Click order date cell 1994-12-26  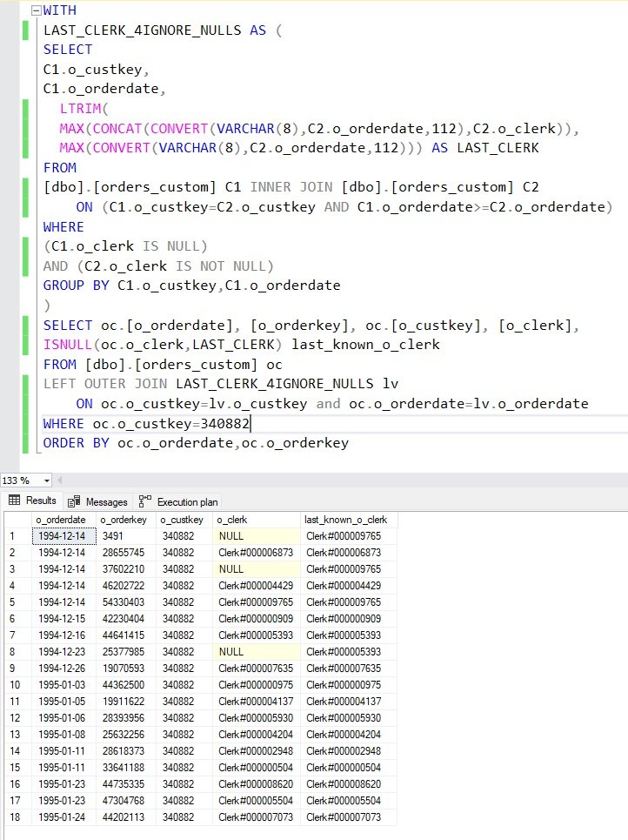click(63, 668)
